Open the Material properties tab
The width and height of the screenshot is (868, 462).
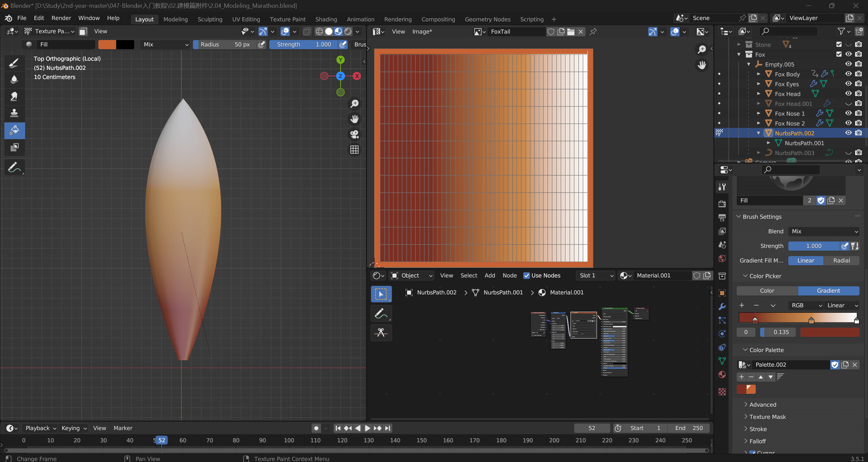(x=722, y=374)
